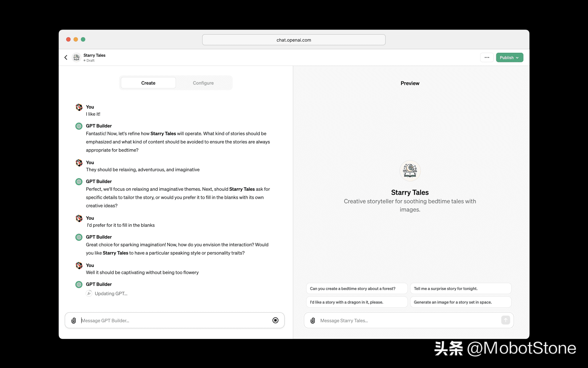
Task: Click GPT Builder avatar beside 'Fantastic!' message
Action: 79,126
